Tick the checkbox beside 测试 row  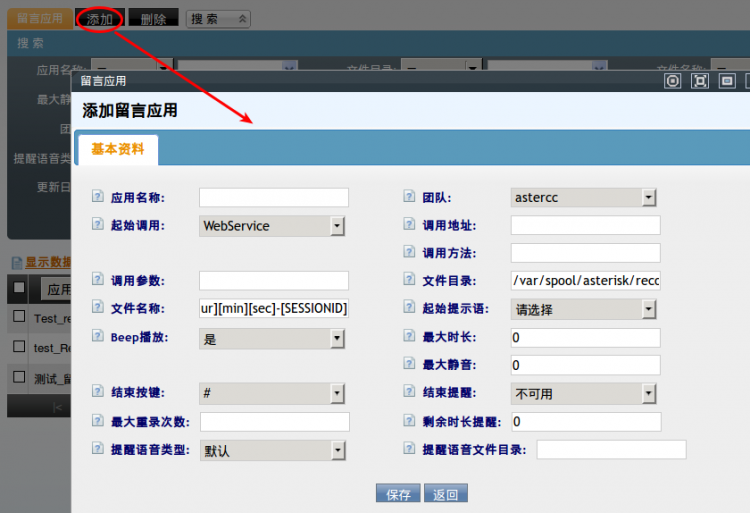(x=19, y=376)
